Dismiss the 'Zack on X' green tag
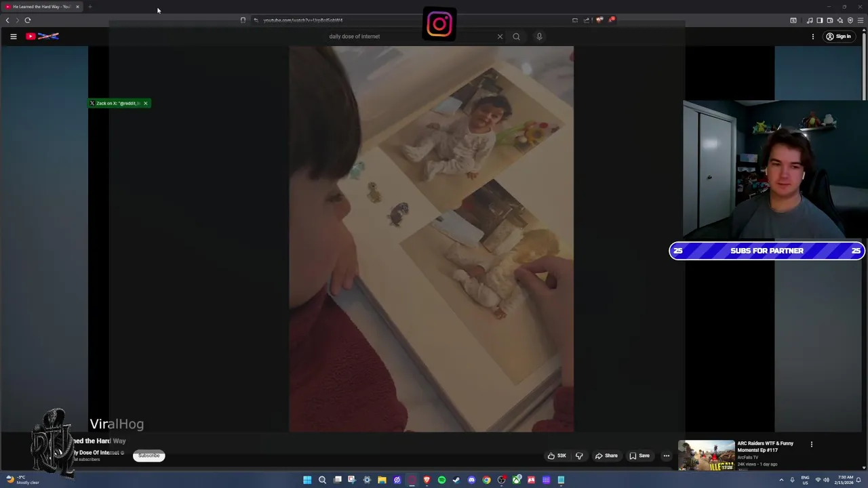Viewport: 868px width, 488px height. [145, 103]
